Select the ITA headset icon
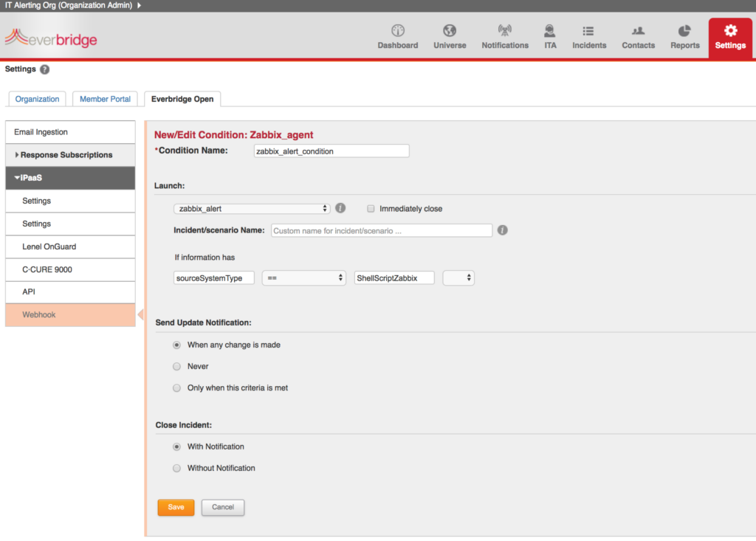 pos(549,31)
